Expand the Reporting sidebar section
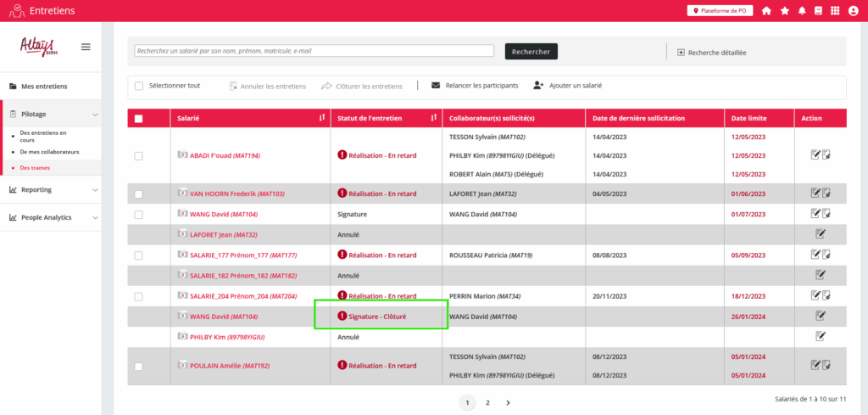 95,189
